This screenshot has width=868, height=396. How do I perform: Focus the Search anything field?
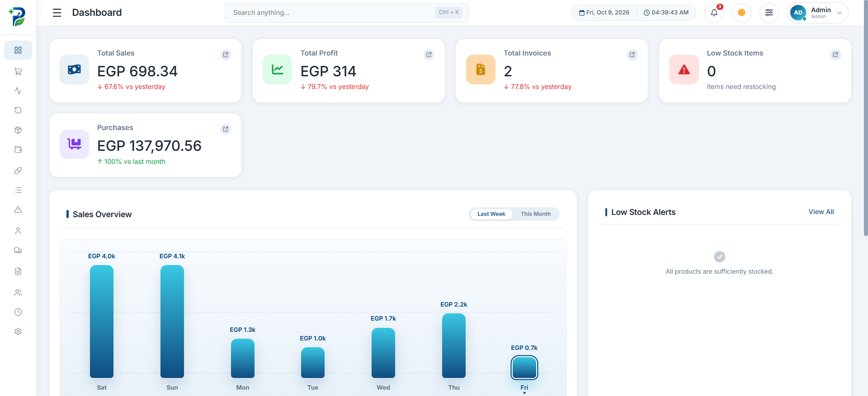(347, 13)
